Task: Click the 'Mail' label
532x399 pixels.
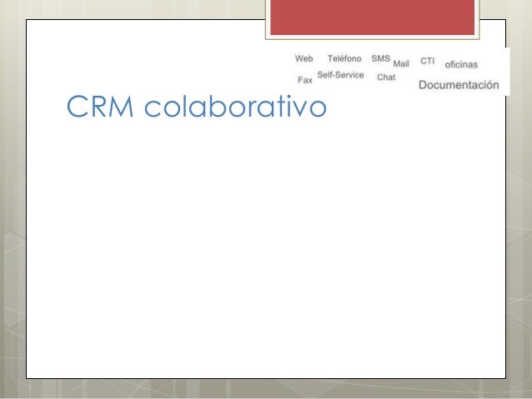Action: tap(401, 64)
